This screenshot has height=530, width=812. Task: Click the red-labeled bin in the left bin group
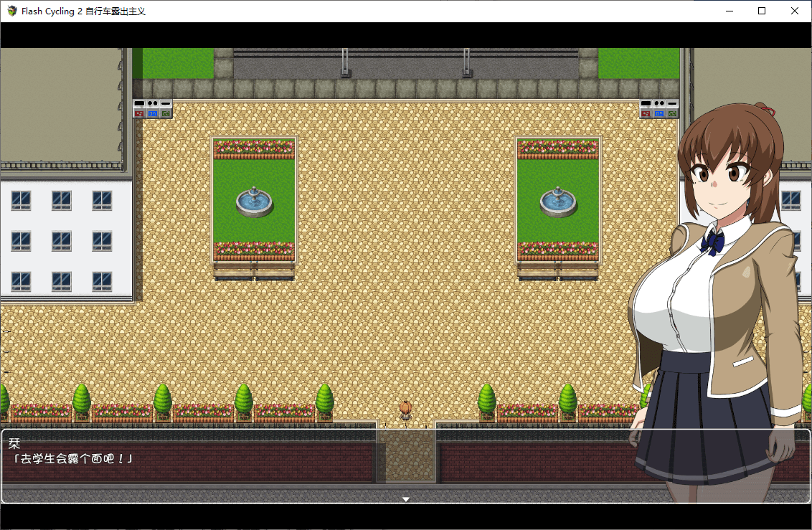pos(139,109)
